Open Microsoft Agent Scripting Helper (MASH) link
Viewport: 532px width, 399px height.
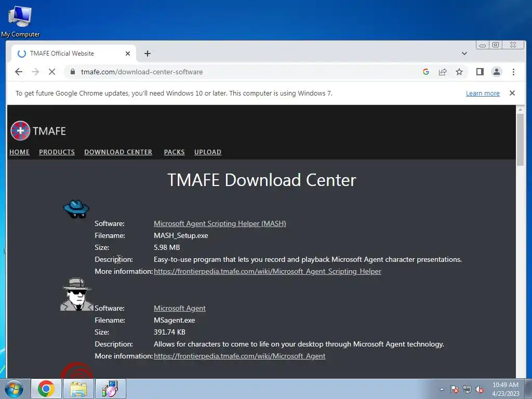coord(220,223)
